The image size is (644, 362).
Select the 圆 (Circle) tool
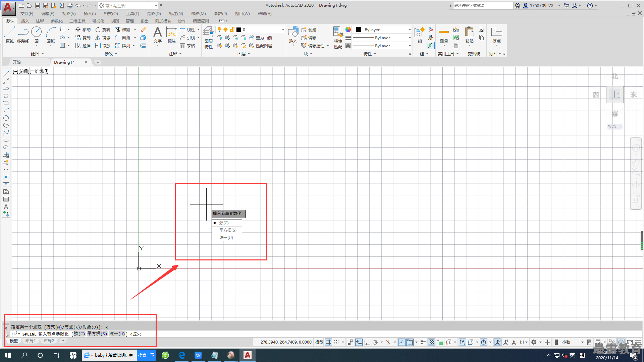(36, 35)
